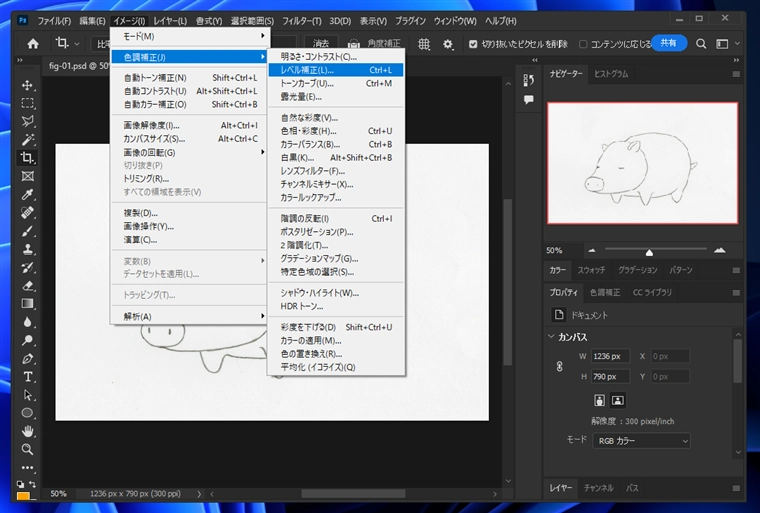760x513 pixels.
Task: Select the Eyedropper tool
Action: (x=28, y=194)
